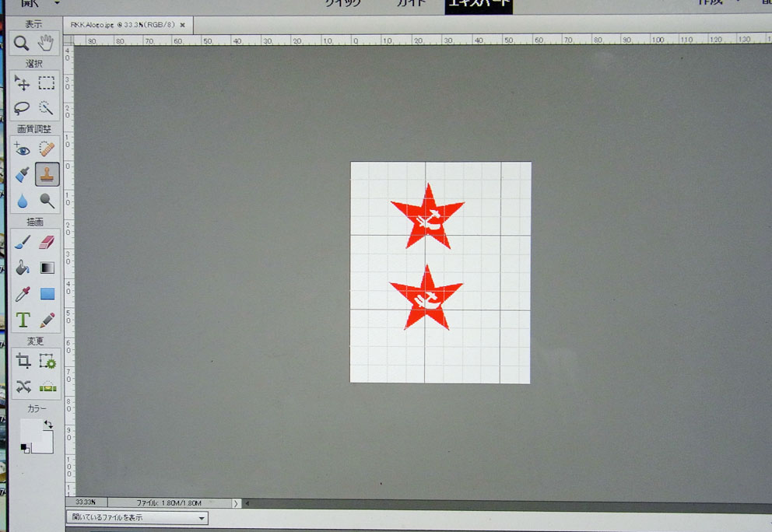Image resolution: width=772 pixels, height=532 pixels.
Task: Select the Quick Selection tool
Action: pos(46,108)
